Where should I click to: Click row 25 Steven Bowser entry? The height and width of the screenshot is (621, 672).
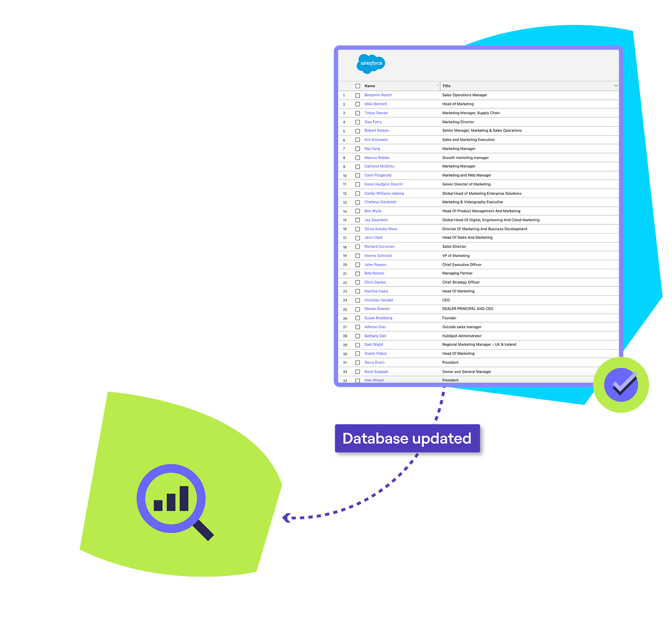(x=377, y=309)
